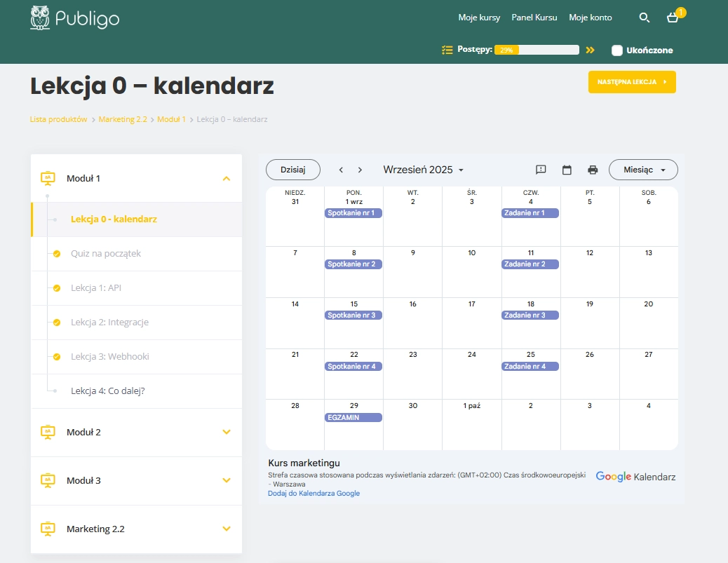Click the Moduł 1 presentation icon
Viewport: 728px width, 563px height.
coord(48,178)
